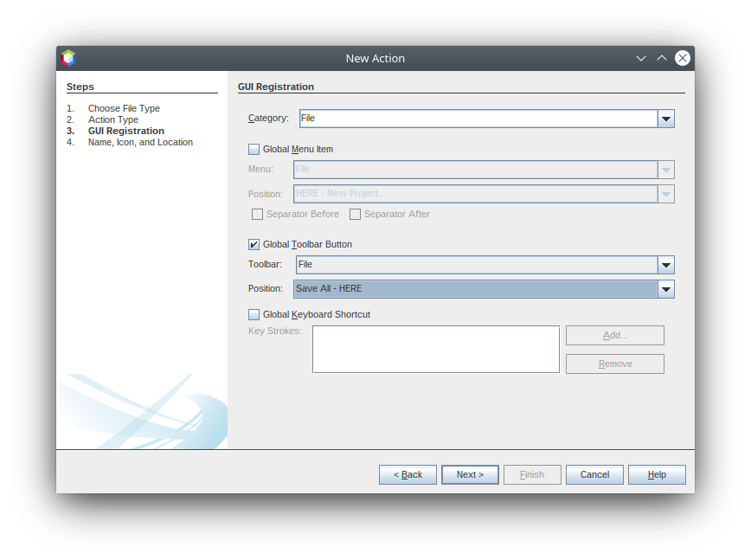Open the Category dropdown arrow
The width and height of the screenshot is (751, 560).
(665, 119)
